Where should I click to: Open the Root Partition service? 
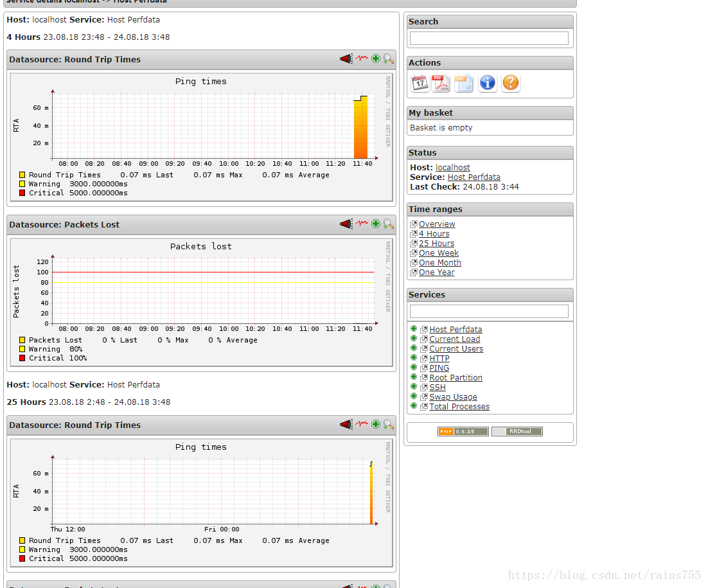point(456,378)
